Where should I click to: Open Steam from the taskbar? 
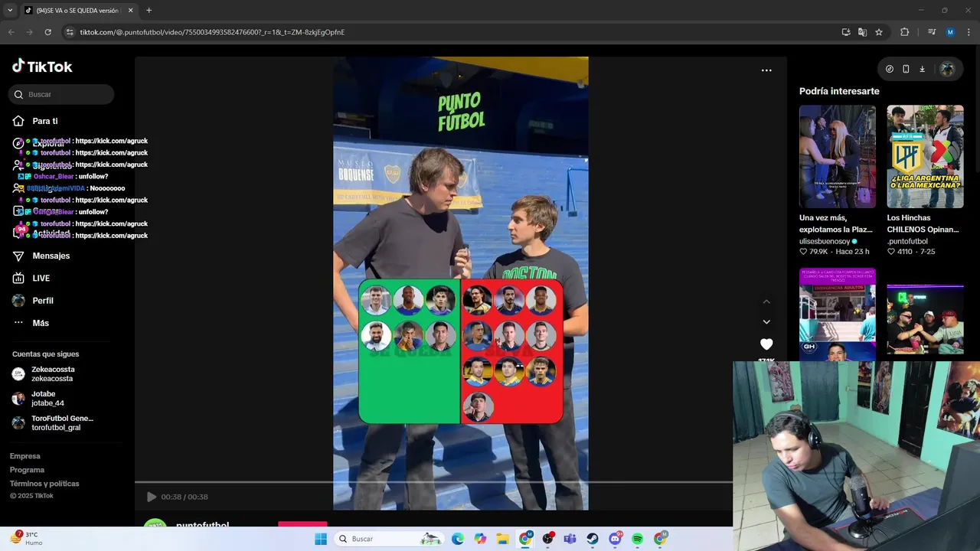click(593, 539)
